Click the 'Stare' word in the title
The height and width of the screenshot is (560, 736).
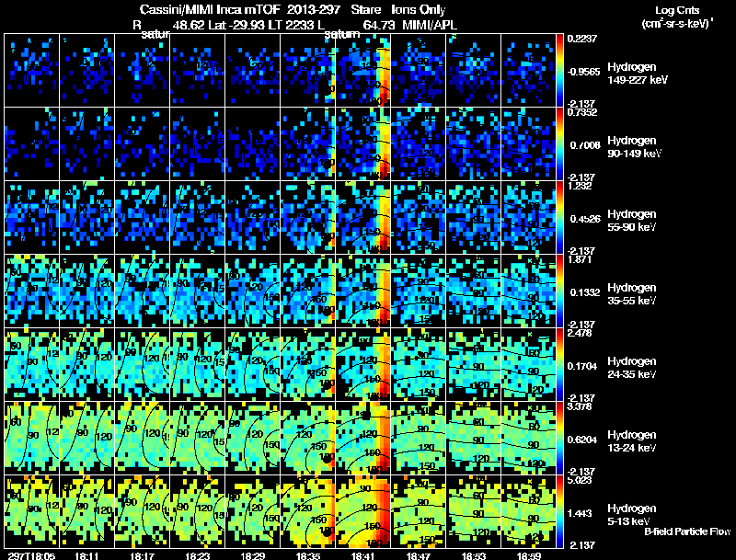pyautogui.click(x=365, y=10)
